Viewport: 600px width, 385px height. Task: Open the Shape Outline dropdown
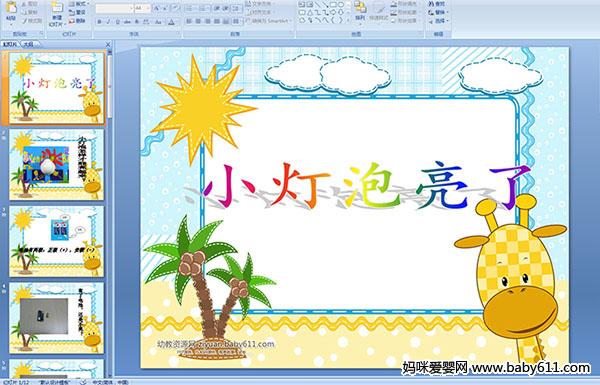[406, 12]
